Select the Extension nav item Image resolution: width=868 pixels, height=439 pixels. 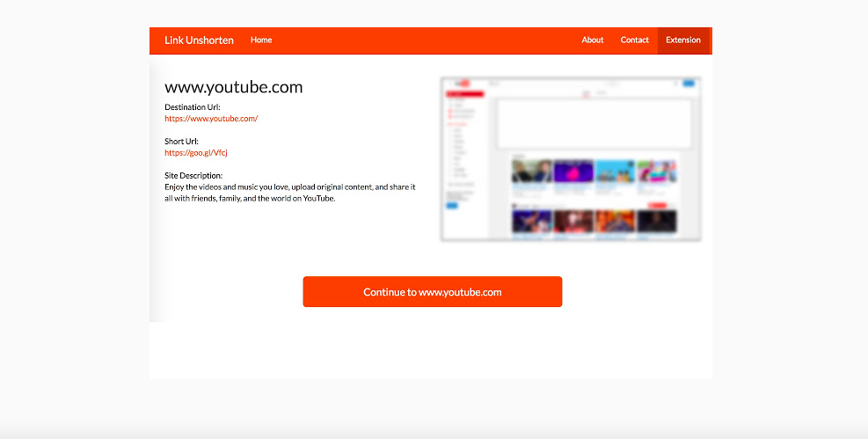[683, 40]
